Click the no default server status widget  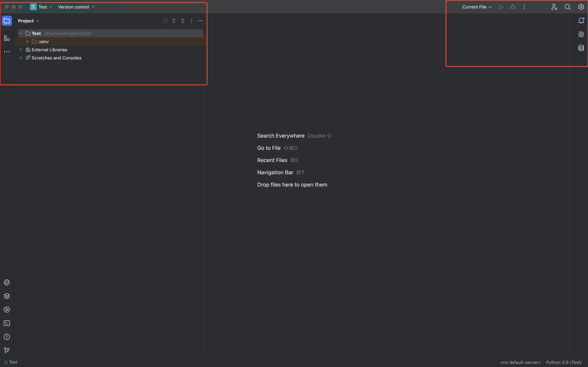point(520,362)
